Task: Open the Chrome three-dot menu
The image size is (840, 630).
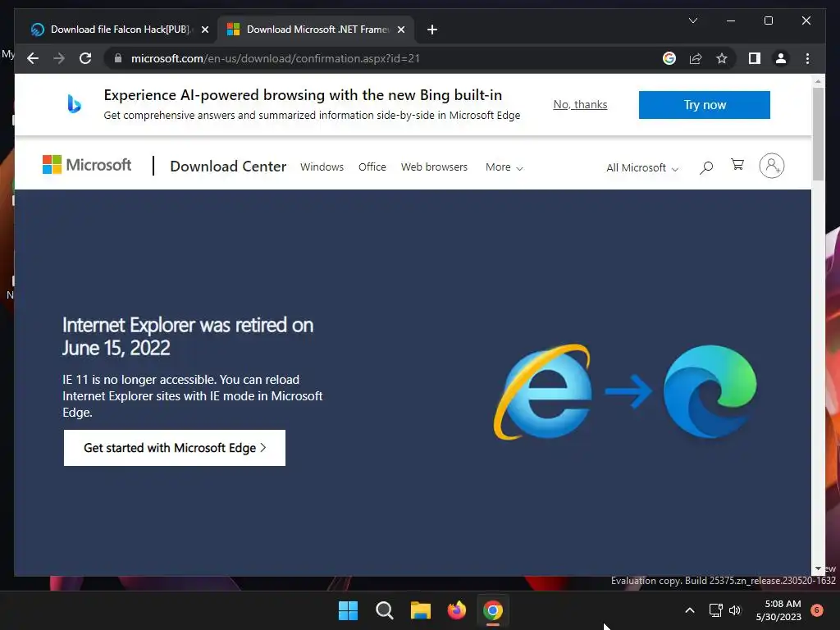Action: tap(807, 58)
